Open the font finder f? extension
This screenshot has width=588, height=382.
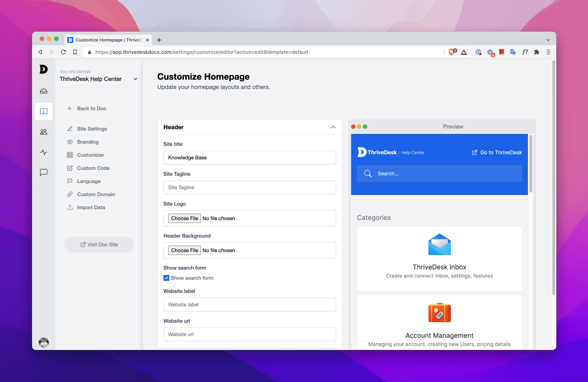(525, 52)
